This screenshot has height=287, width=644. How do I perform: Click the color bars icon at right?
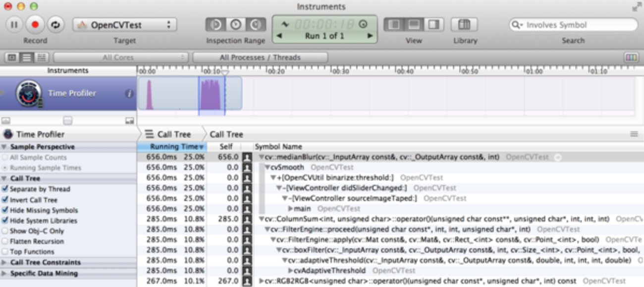pos(631,57)
